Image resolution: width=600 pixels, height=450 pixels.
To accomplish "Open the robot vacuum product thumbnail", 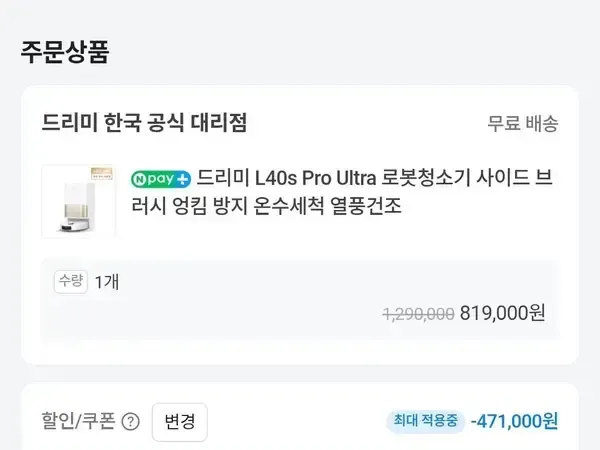I will [79, 202].
